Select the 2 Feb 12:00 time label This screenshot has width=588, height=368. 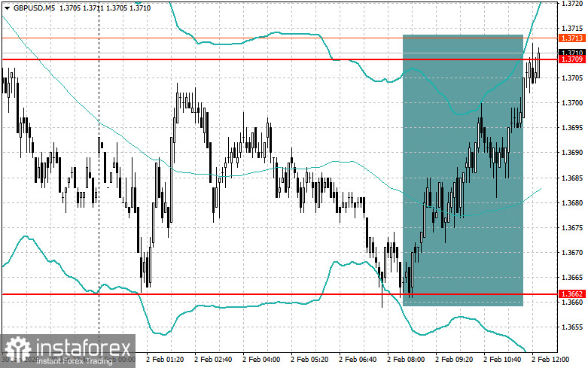click(550, 360)
